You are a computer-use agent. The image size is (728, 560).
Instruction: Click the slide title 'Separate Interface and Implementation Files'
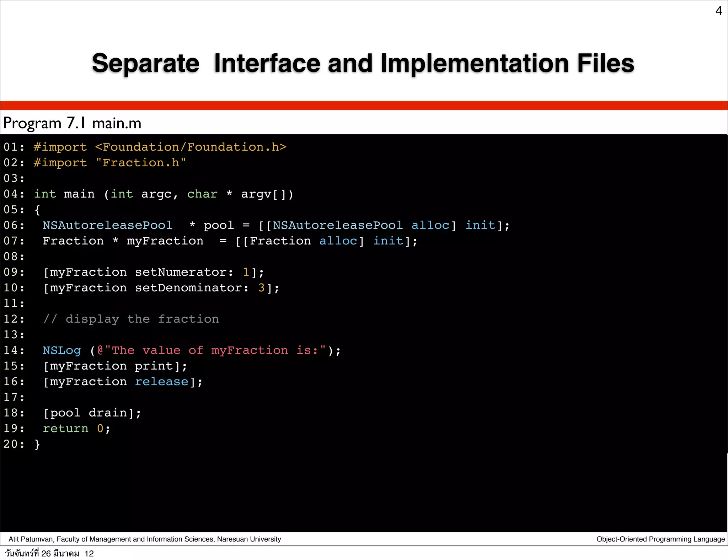(x=363, y=63)
